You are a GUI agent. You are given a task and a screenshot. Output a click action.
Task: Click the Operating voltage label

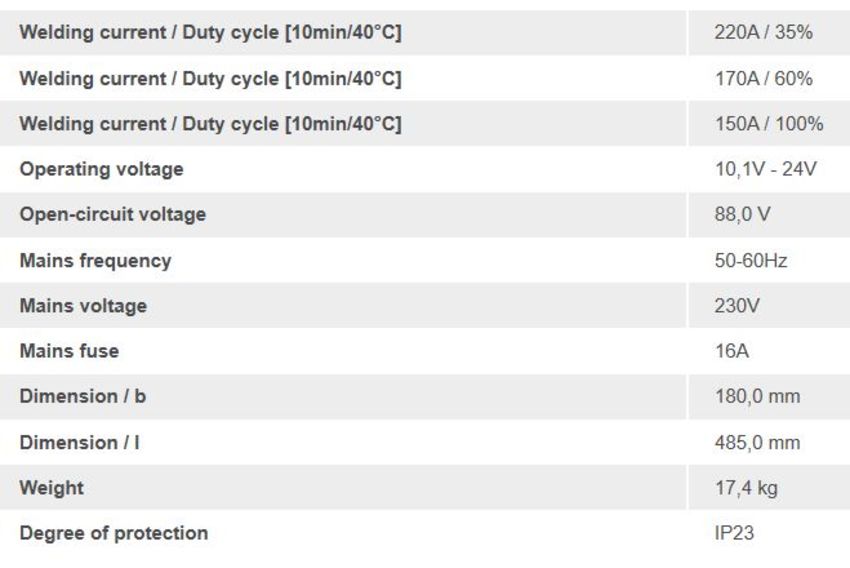click(x=101, y=169)
